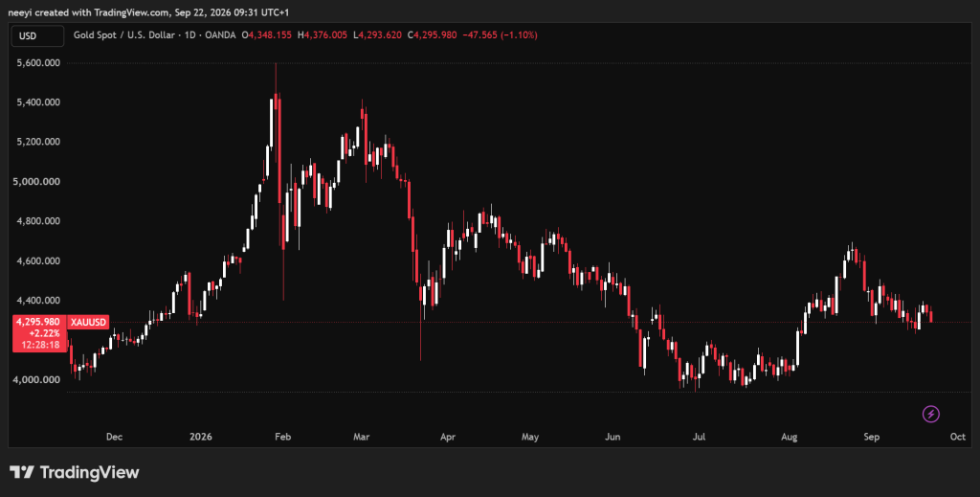Image resolution: width=980 pixels, height=497 pixels.
Task: Click the Gold Spot / U.S. Dollar title
Action: 123,35
